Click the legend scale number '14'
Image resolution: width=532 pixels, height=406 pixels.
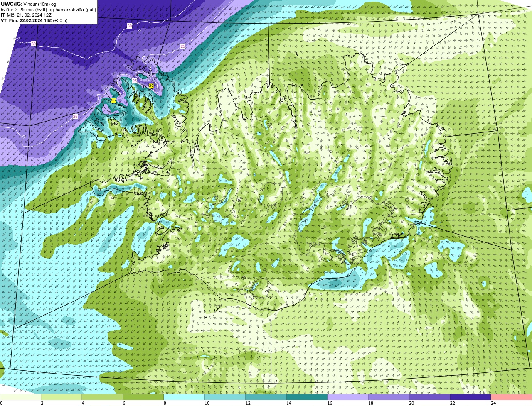[289, 403]
